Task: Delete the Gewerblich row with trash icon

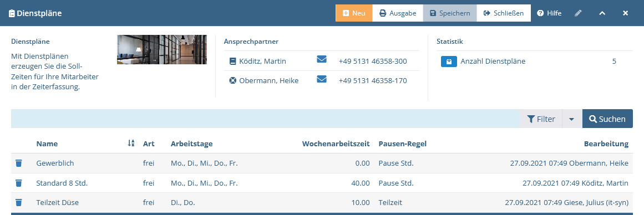Action: pyautogui.click(x=18, y=163)
